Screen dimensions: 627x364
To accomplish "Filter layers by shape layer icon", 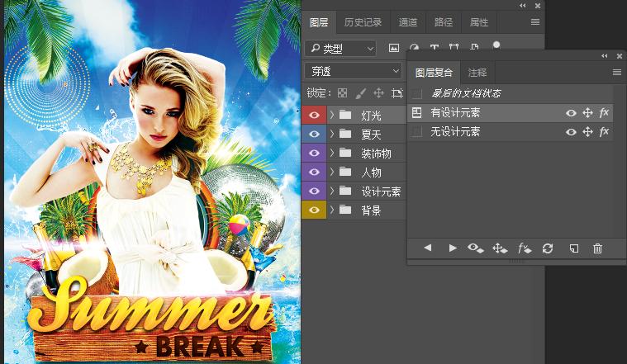I will pyautogui.click(x=454, y=47).
